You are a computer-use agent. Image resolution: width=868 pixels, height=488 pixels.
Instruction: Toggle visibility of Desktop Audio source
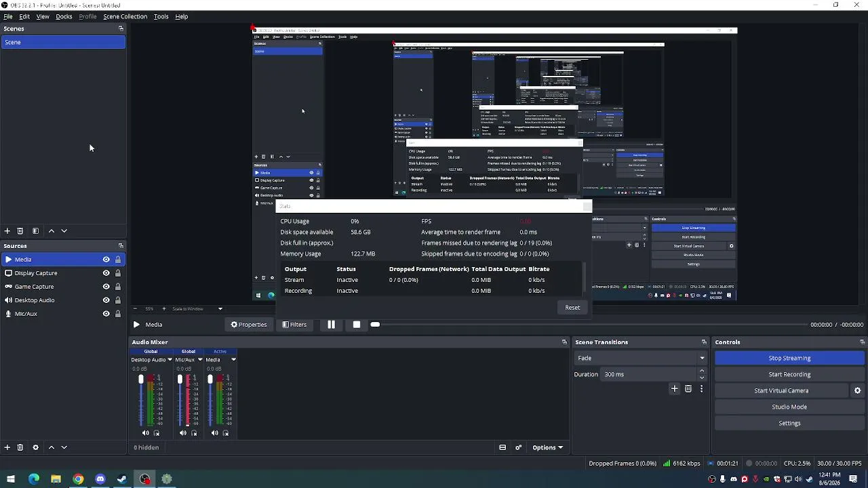point(106,300)
